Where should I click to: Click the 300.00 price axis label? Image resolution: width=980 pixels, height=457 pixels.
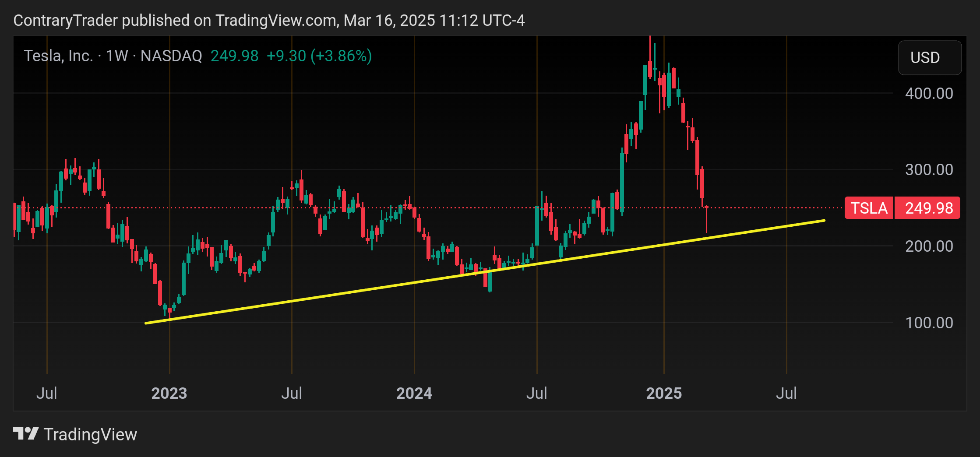[x=929, y=169]
